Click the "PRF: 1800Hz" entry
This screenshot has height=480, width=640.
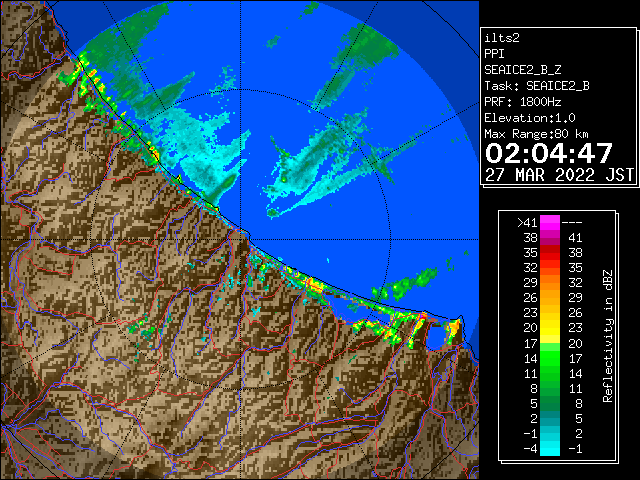tap(522, 102)
